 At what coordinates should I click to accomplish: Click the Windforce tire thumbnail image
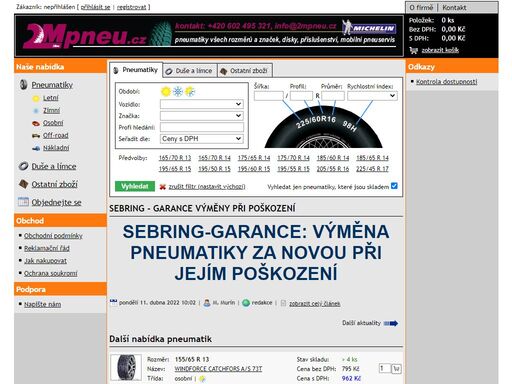126,368
